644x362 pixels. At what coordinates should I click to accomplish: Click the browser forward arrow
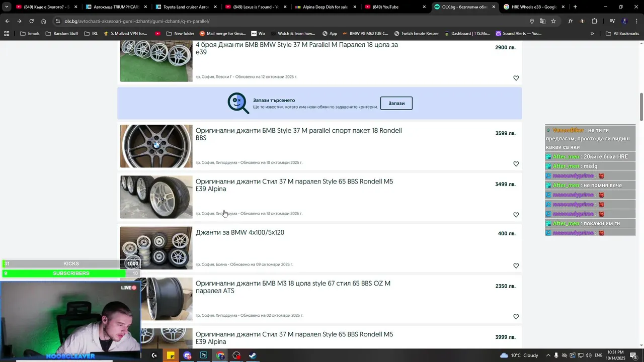click(x=19, y=21)
